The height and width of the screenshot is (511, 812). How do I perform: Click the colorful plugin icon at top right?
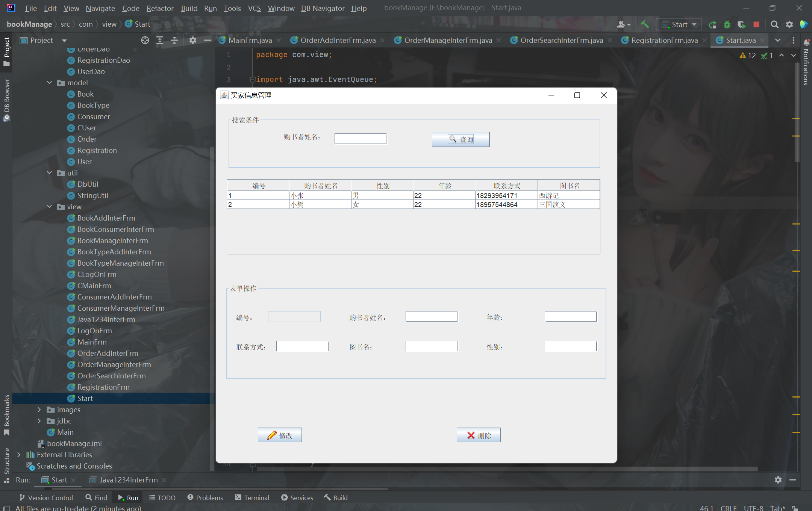coord(804,24)
